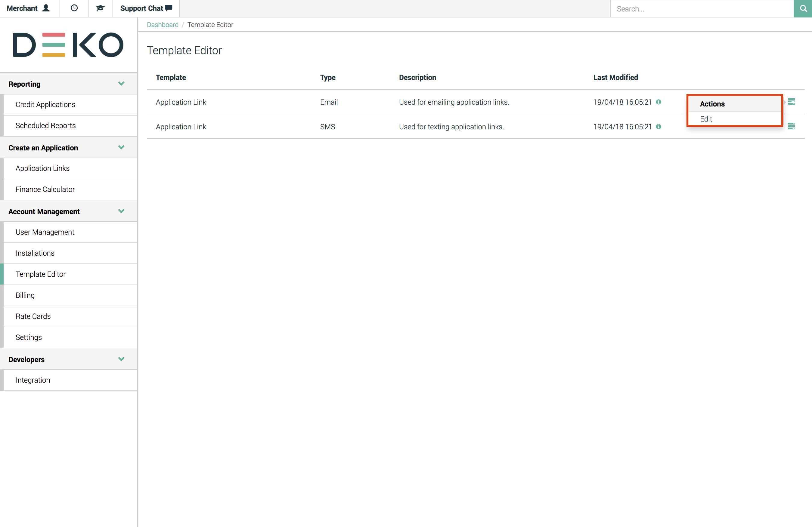Select Edit in the Actions popup menu
The image size is (812, 527).
coord(706,119)
